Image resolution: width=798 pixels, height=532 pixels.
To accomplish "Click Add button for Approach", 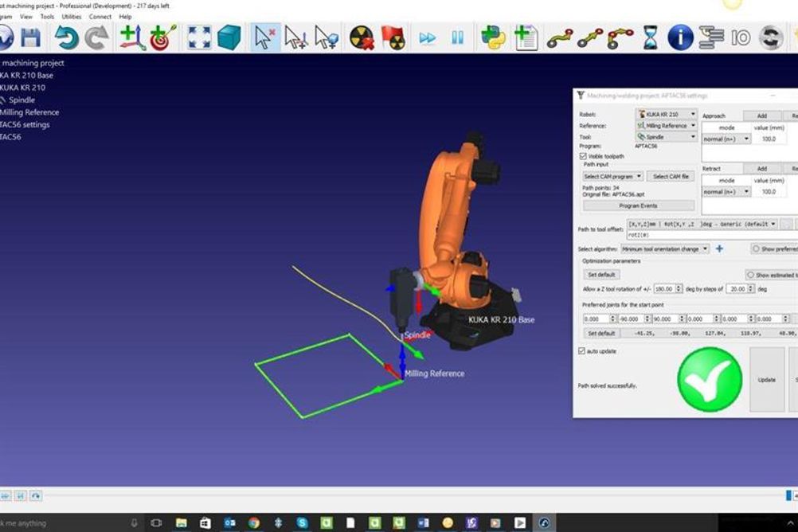I will pyautogui.click(x=761, y=115).
